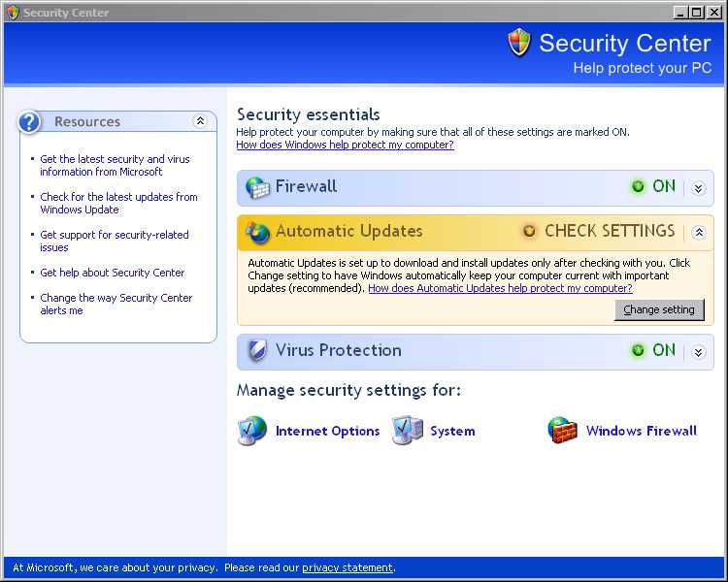Open the System computer icon
Image resolution: width=728 pixels, height=582 pixels.
point(407,431)
